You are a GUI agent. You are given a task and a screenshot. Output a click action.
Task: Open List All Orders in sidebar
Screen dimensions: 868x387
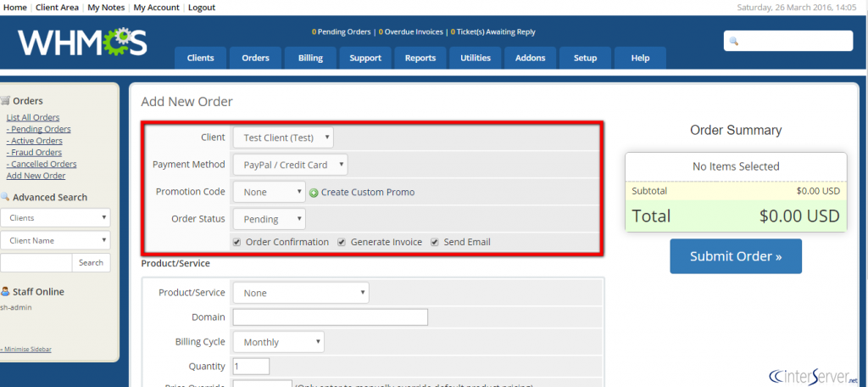pos(33,117)
